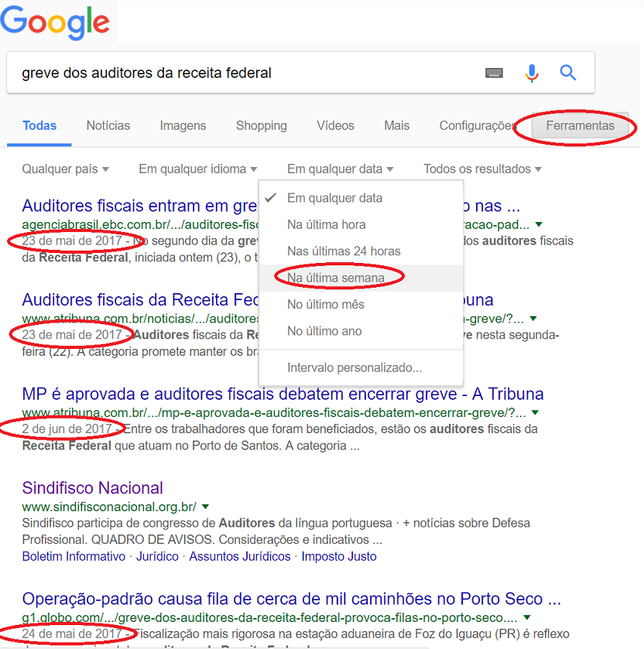Expand the arrow beside the atribuna.com.br/noticias URL
Image resolution: width=644 pixels, height=649 pixels.
(x=533, y=319)
